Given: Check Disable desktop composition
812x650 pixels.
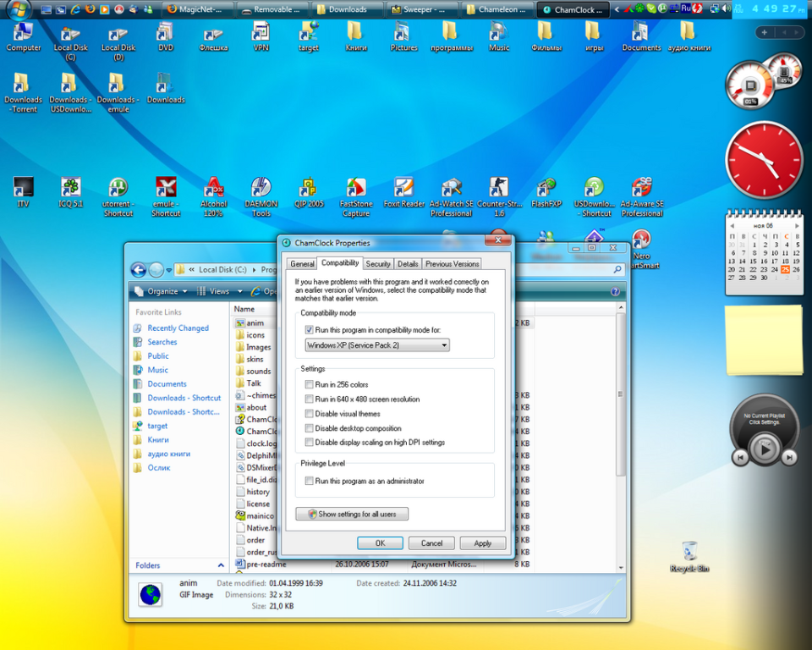Looking at the screenshot, I should pos(310,428).
